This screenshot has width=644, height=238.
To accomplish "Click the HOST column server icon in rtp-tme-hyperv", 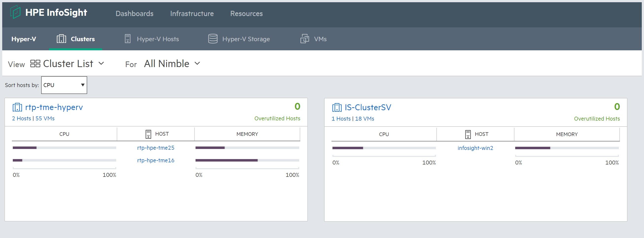I will 148,134.
